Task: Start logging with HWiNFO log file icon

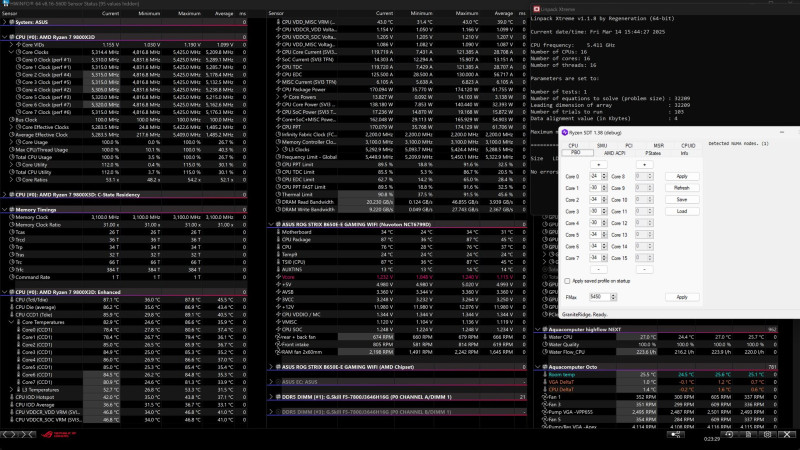Action: click(x=748, y=434)
